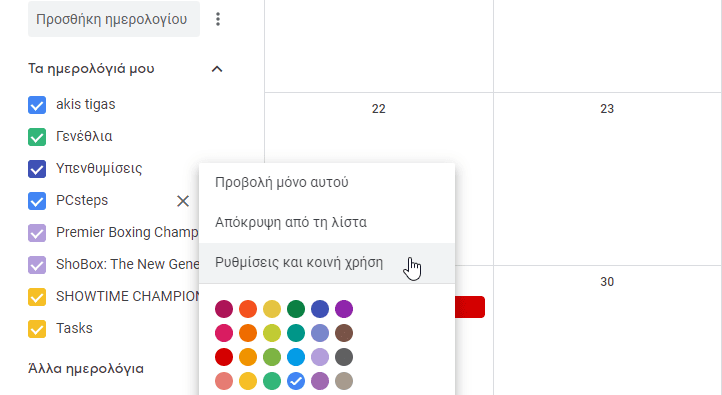Click the SHOWTIME CHAMPION calendar label
The height and width of the screenshot is (395, 722).
[128, 296]
